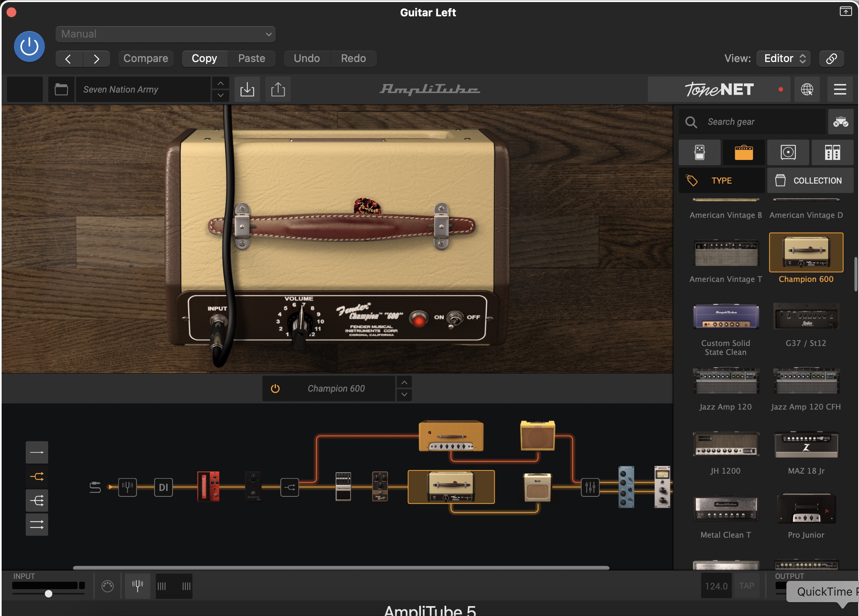The width and height of the screenshot is (859, 616).
Task: Go to previous preset with left arrow
Action: 69,59
